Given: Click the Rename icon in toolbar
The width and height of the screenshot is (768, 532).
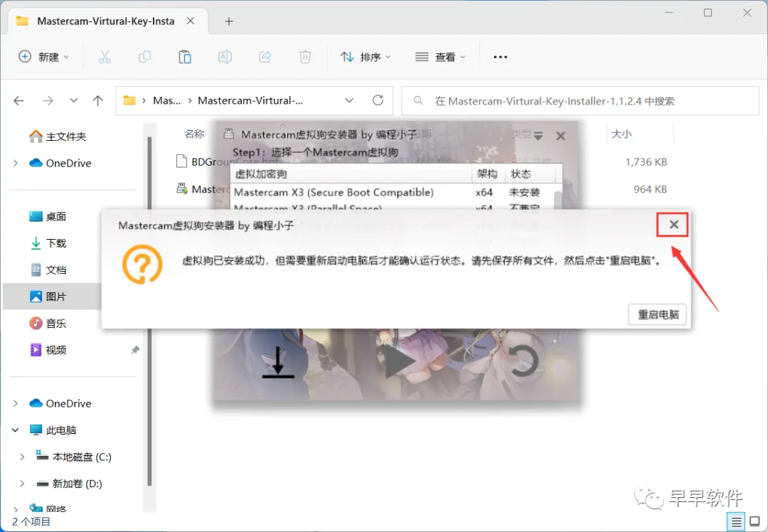Looking at the screenshot, I should tap(225, 57).
